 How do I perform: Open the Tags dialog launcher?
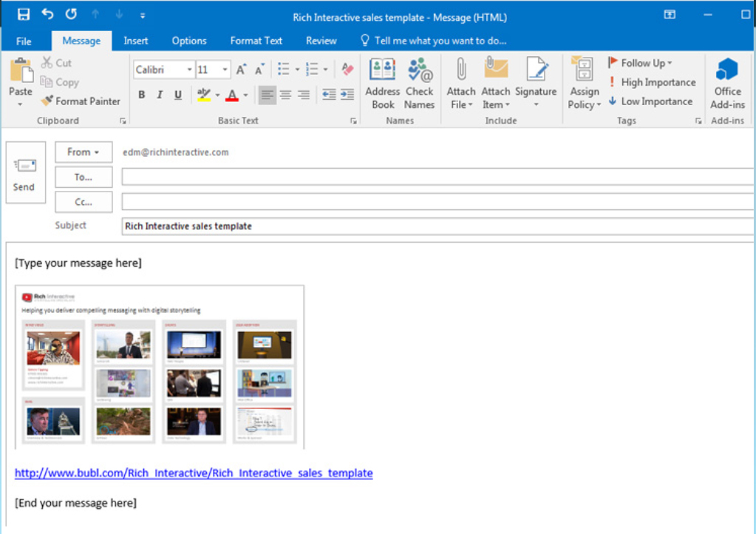point(698,121)
